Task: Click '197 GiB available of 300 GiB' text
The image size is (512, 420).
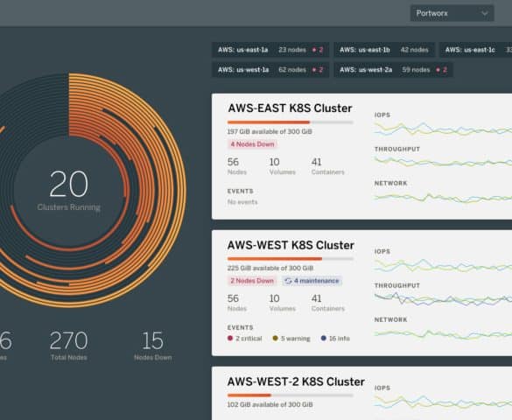Action: coord(270,131)
